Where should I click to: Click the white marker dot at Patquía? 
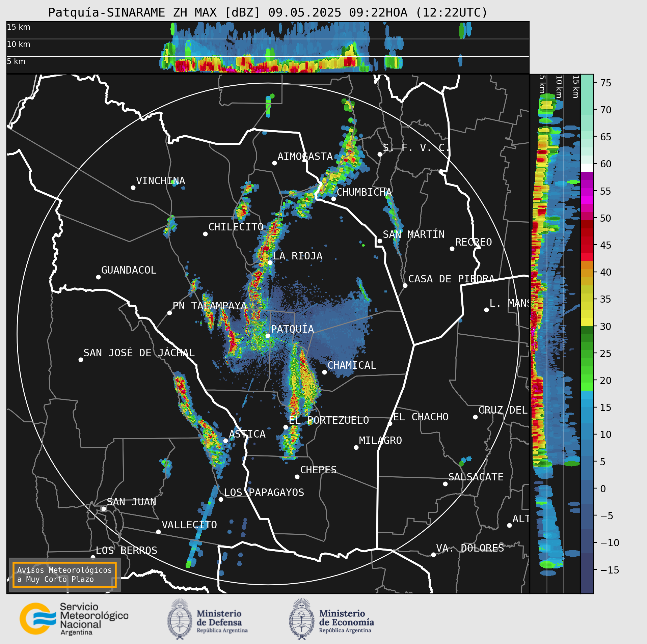coord(268,336)
